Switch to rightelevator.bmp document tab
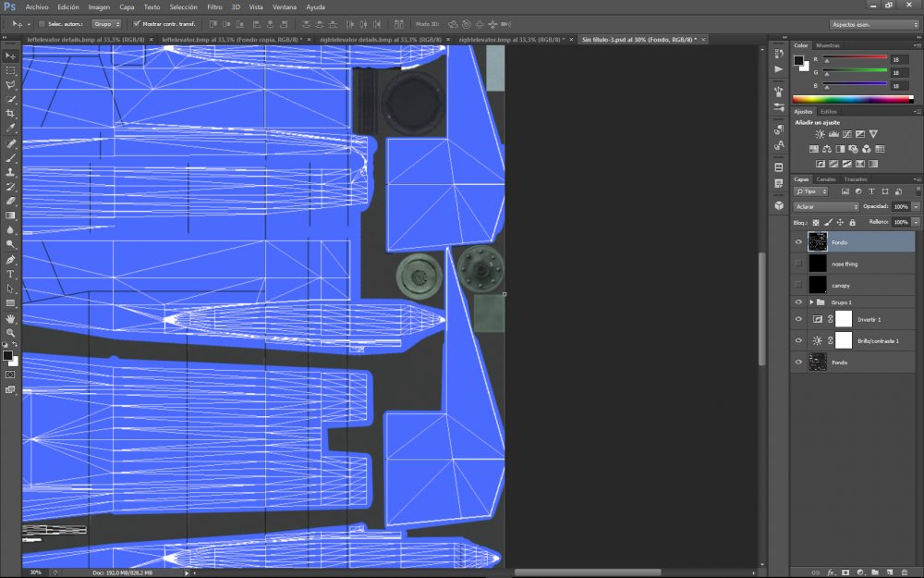Screen dimensions: 924x578 (x=512, y=40)
